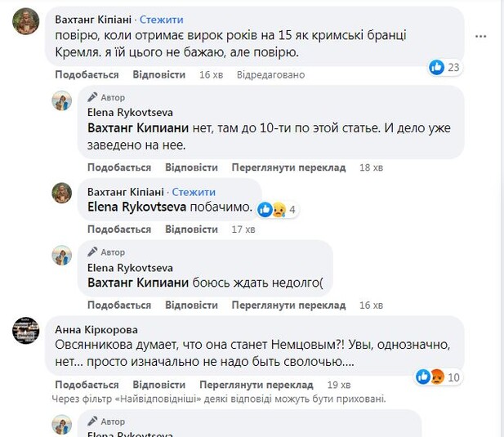Image resolution: width=504 pixels, height=437 pixels.
Task: Click the like reaction icon showing 23
Action: click(x=437, y=68)
